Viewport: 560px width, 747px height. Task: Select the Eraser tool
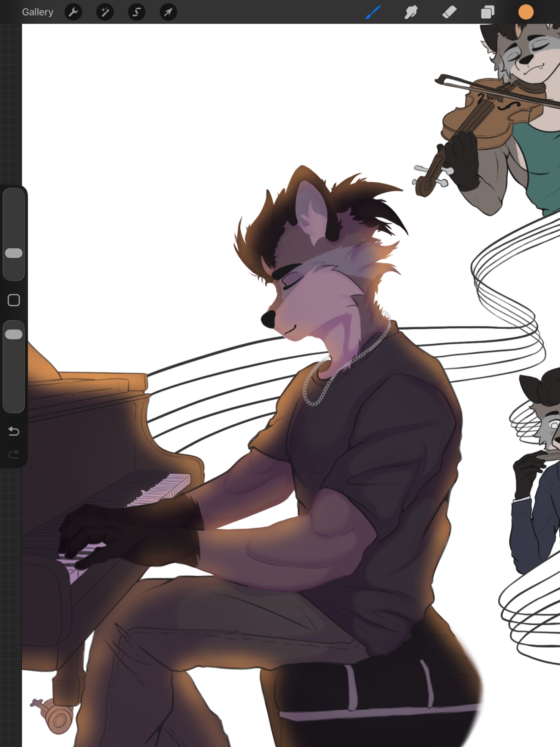pos(449,12)
